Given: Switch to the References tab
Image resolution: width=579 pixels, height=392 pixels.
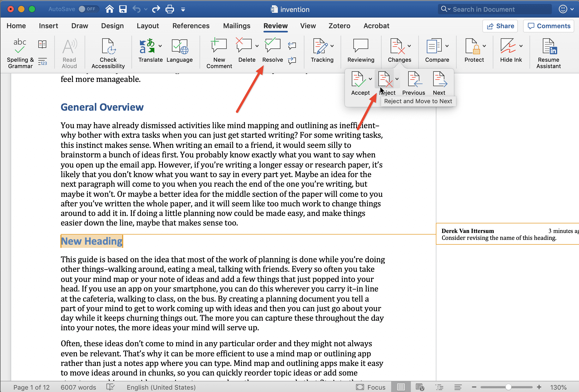Looking at the screenshot, I should (191, 26).
